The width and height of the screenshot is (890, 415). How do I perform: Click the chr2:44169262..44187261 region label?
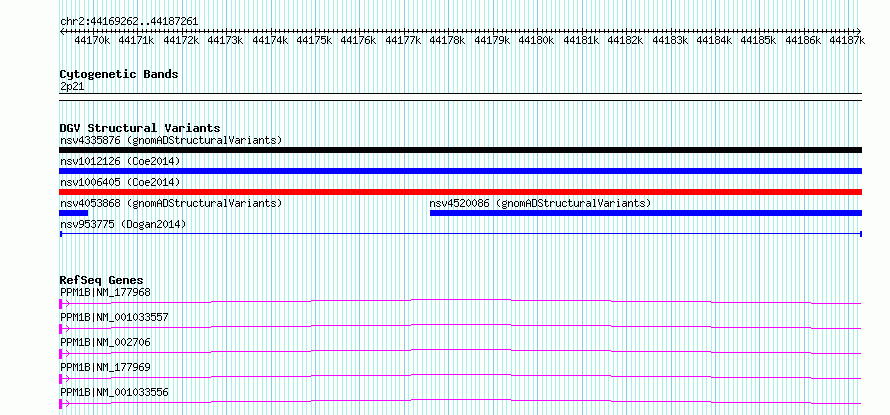tap(129, 21)
